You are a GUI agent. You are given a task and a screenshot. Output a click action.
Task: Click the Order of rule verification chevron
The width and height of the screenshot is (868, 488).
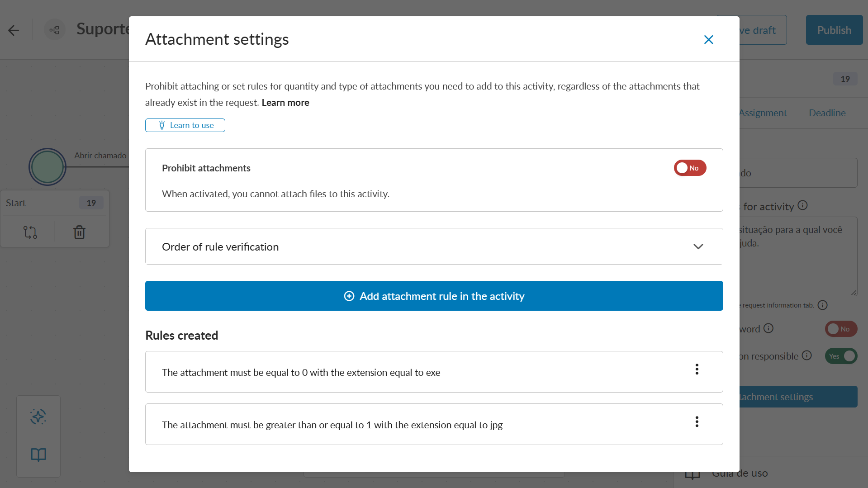point(698,246)
